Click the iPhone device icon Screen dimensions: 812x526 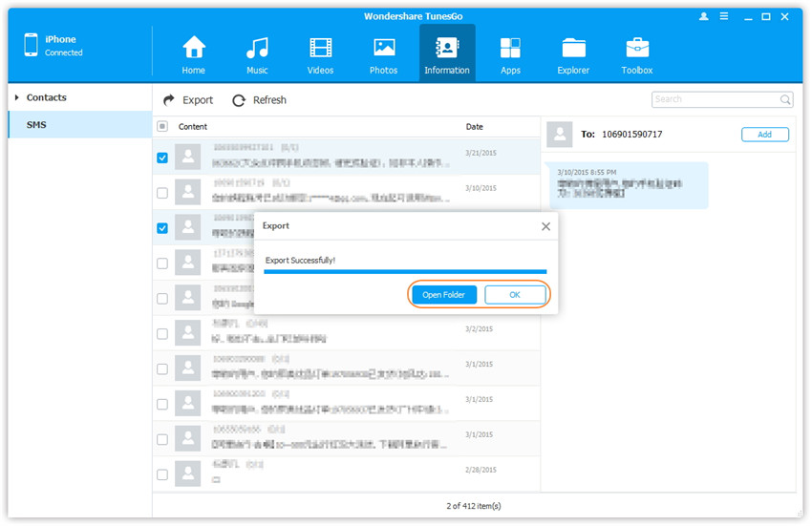32,45
